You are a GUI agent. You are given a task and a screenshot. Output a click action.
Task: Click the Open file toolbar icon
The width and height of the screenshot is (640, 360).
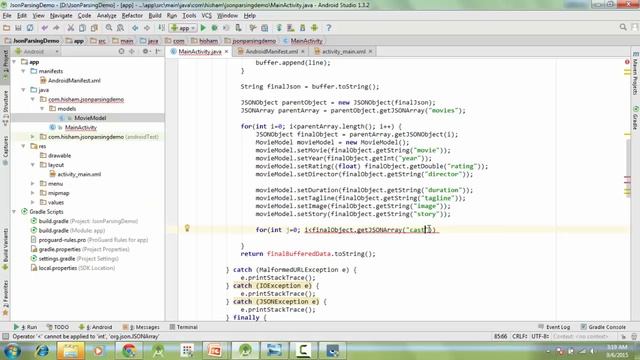[x=7, y=28]
